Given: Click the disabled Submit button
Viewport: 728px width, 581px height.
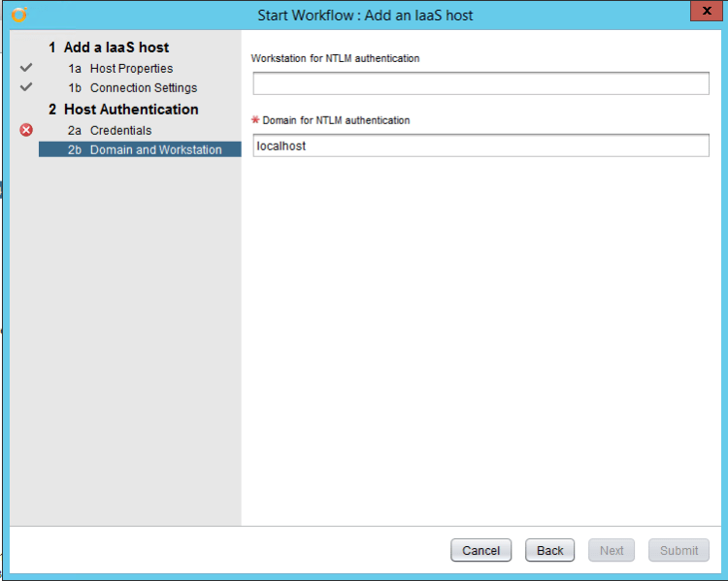Looking at the screenshot, I should [x=678, y=551].
